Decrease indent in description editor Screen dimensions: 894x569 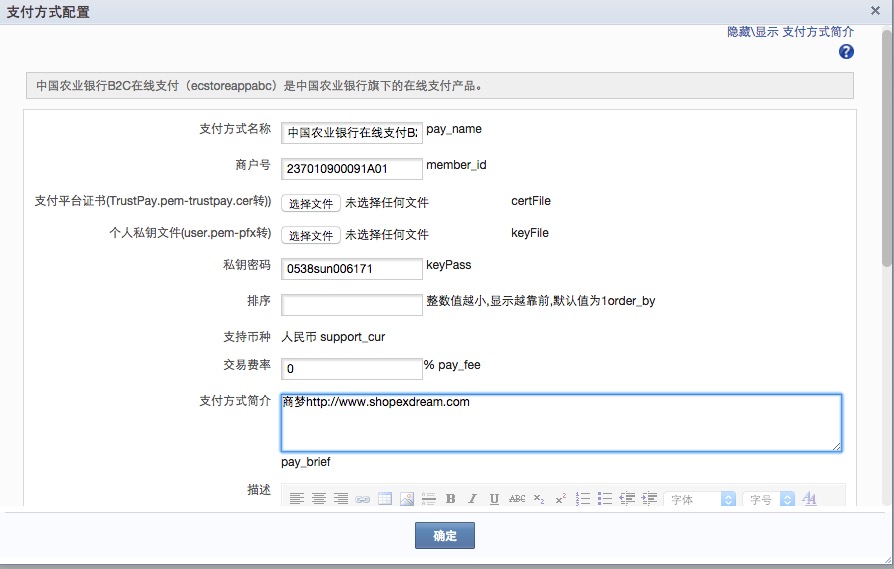[627, 499]
